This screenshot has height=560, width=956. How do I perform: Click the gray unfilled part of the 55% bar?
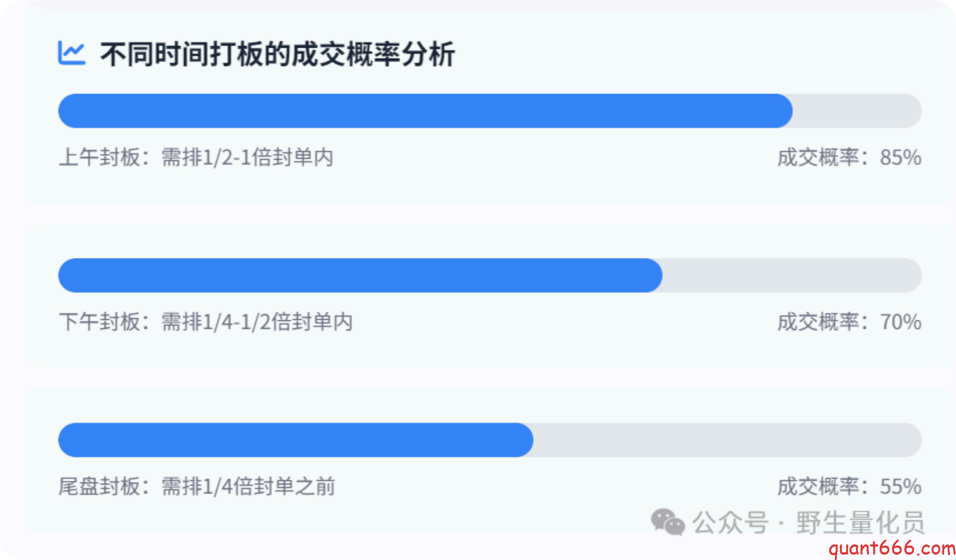pyautogui.click(x=727, y=440)
